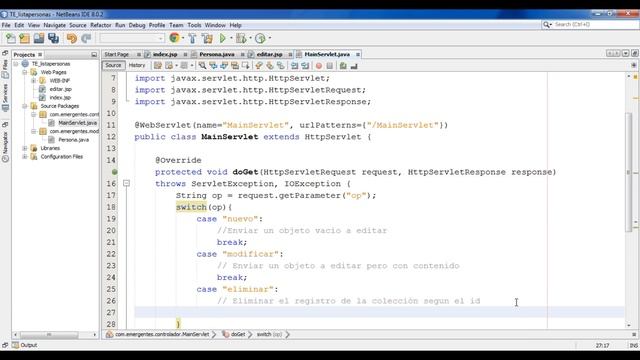Click the Debug Project icon
The width and height of the screenshot is (640, 360).
pyautogui.click(x=241, y=38)
